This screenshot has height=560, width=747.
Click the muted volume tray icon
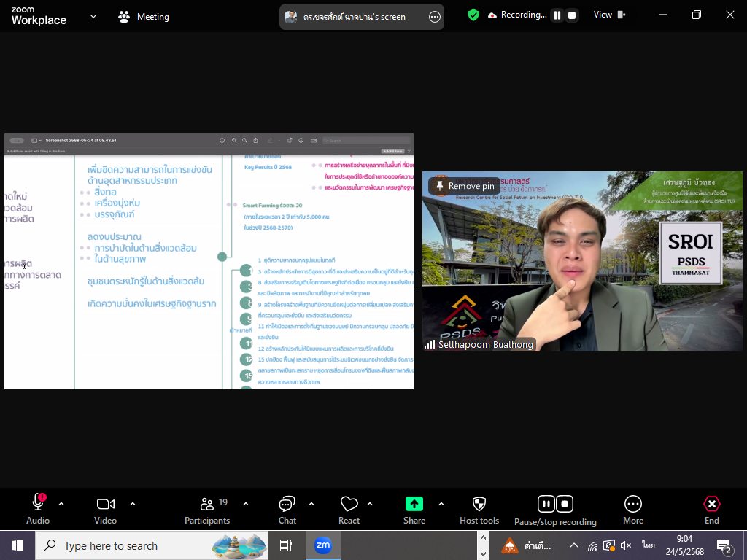(x=626, y=545)
